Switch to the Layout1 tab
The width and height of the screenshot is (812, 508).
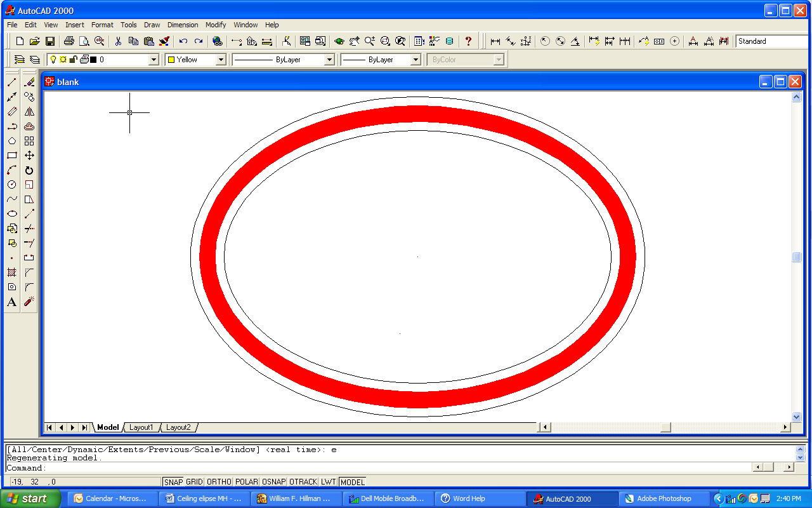click(141, 427)
